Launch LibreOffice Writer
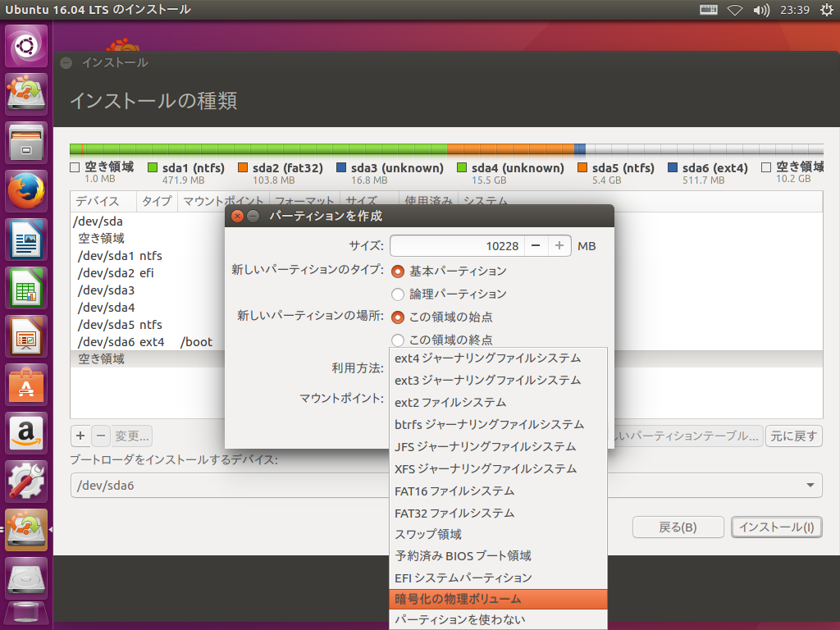The image size is (840, 630). pos(26,240)
